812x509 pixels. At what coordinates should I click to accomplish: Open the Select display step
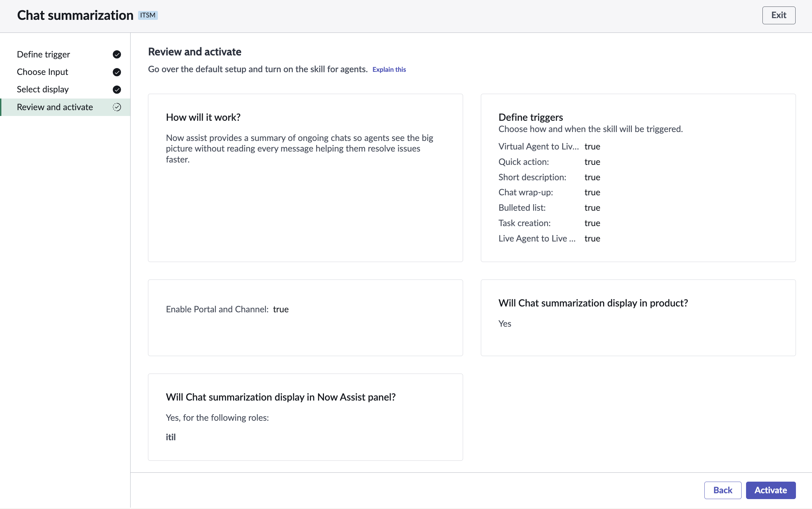click(x=65, y=89)
